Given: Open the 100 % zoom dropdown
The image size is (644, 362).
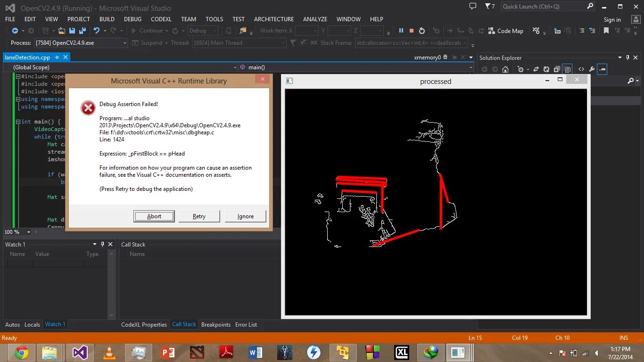Looking at the screenshot, I should (28, 232).
